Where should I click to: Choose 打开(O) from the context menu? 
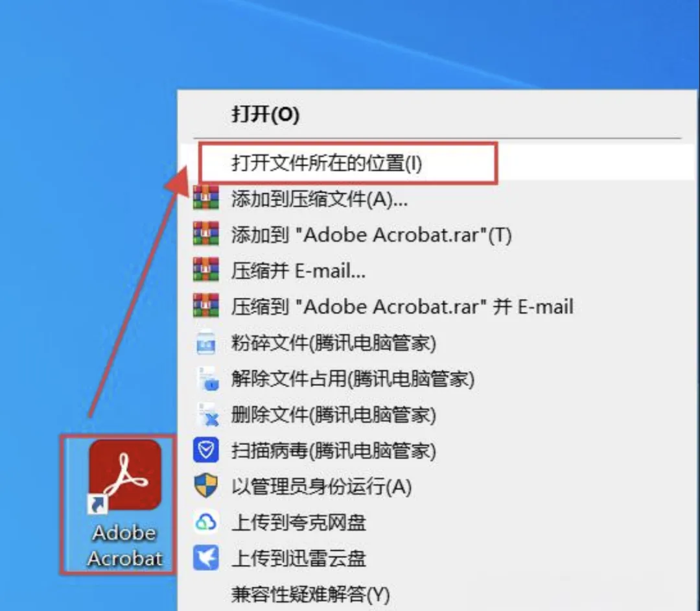[265, 114]
